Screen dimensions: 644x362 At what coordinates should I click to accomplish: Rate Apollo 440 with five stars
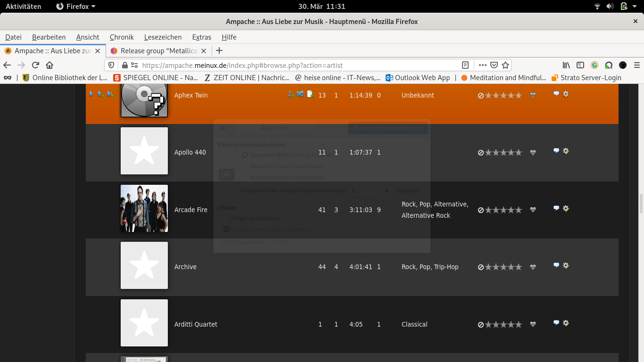(x=519, y=152)
